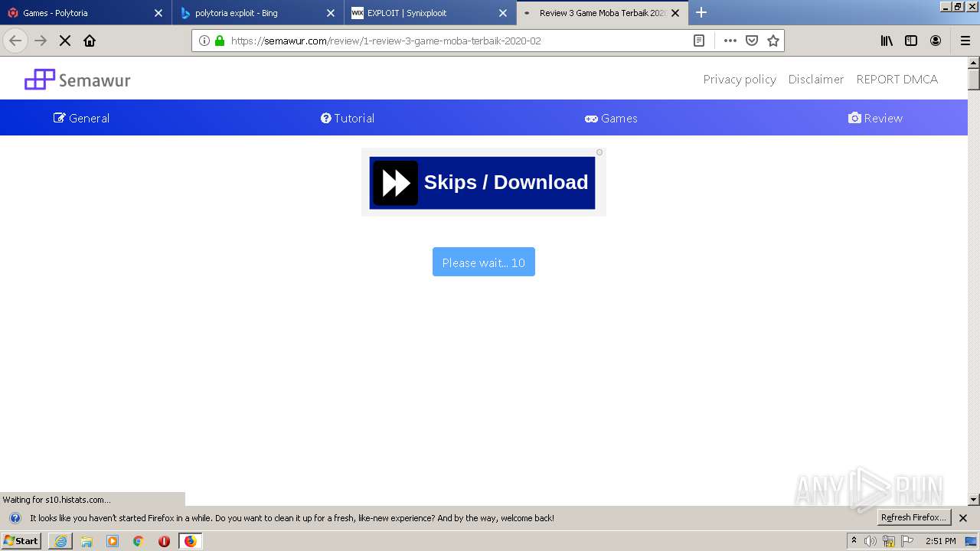The width and height of the screenshot is (980, 551).
Task: Show sidebars icon
Action: click(x=911, y=41)
